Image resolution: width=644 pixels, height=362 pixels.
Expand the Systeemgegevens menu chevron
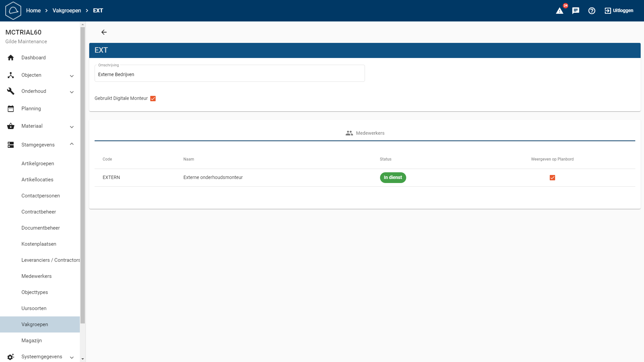pyautogui.click(x=72, y=358)
